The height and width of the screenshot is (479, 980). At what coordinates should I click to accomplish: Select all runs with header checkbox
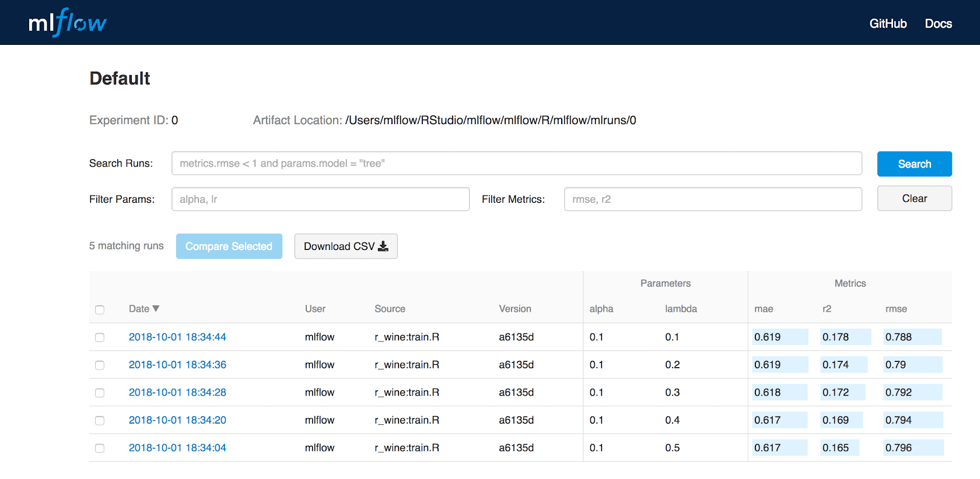point(100,310)
